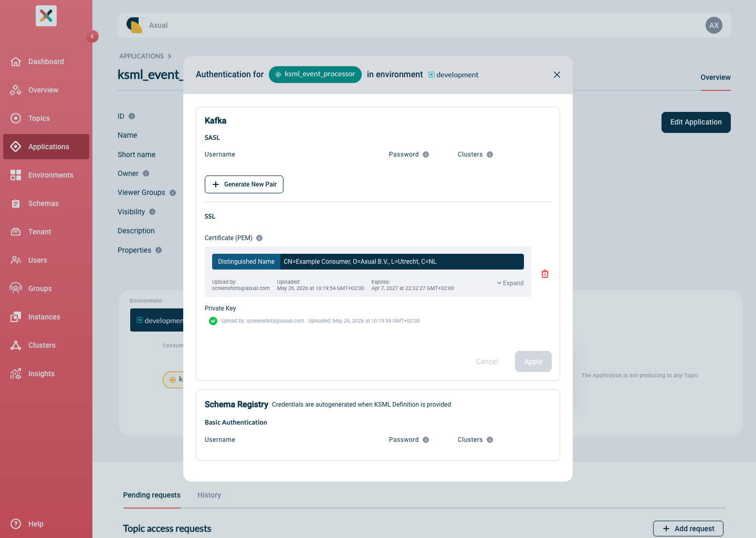
Task: Delete the SSL certificate with trash icon
Action: [x=545, y=274]
